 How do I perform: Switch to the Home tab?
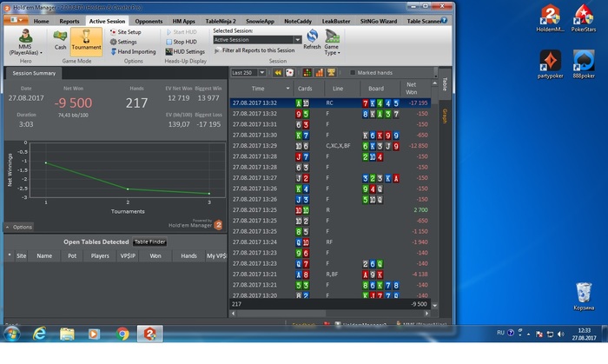tap(41, 21)
